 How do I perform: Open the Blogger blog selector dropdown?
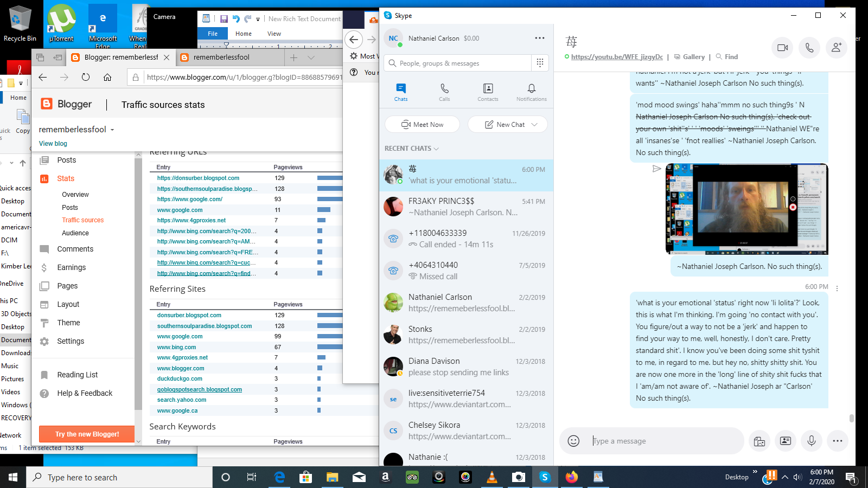pyautogui.click(x=112, y=130)
